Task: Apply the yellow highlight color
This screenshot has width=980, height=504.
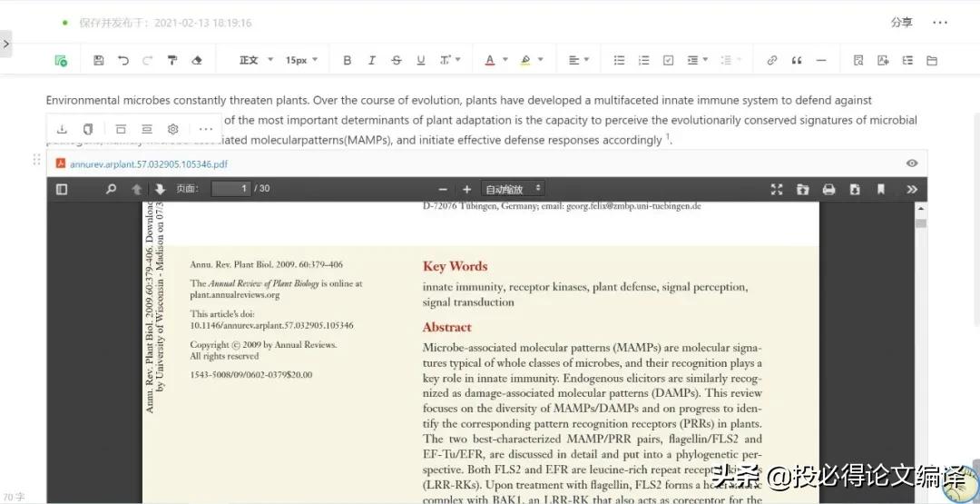Action: coord(525,61)
